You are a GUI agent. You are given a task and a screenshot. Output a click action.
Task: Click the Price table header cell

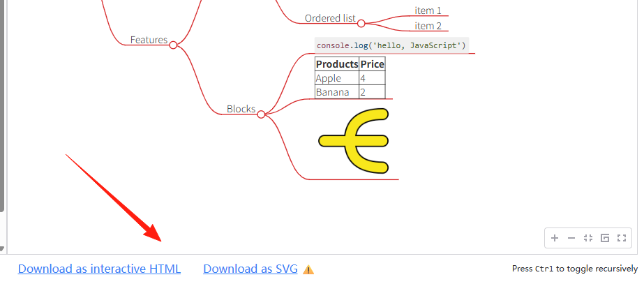pos(372,64)
